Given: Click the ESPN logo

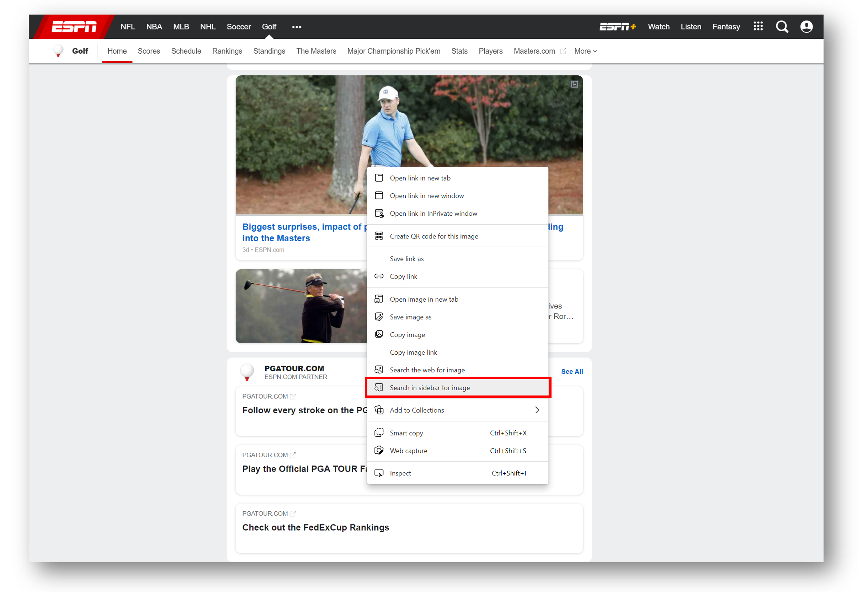Looking at the screenshot, I should 74,27.
